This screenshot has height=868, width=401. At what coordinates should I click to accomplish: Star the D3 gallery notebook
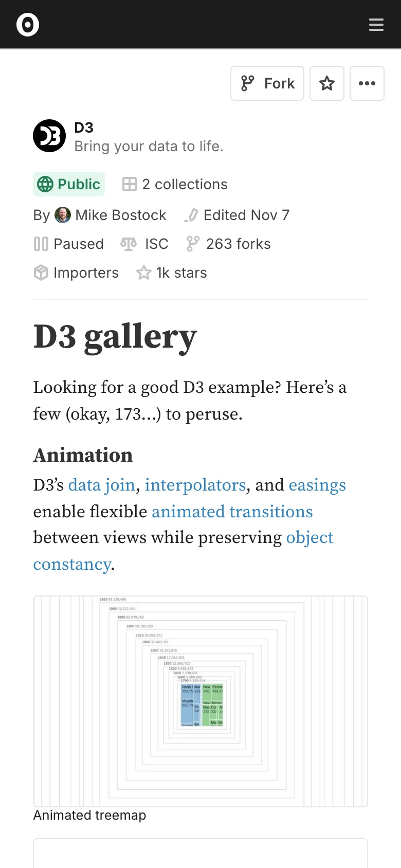tap(327, 83)
